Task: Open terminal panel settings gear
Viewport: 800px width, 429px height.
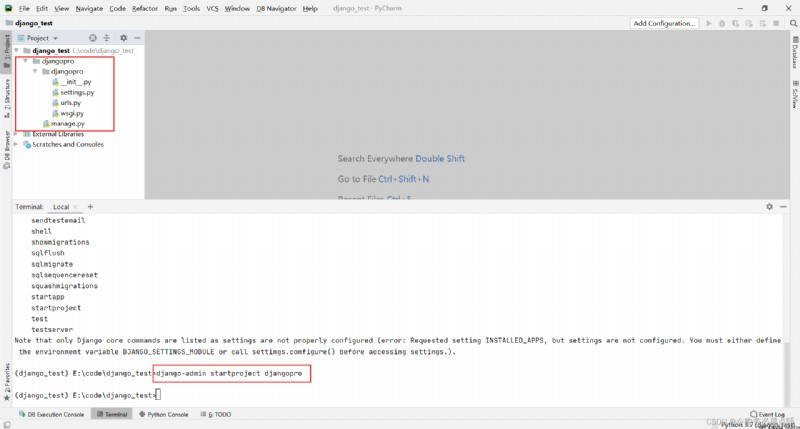Action: (x=769, y=207)
